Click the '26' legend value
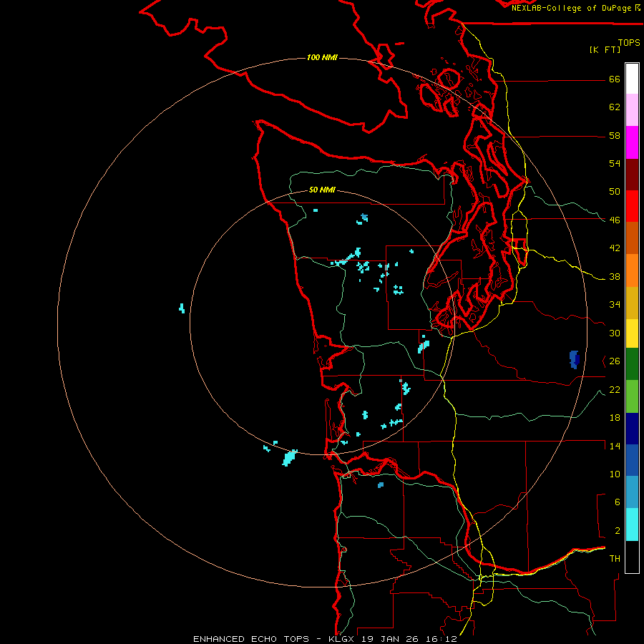This screenshot has width=644, height=644. coord(615,361)
